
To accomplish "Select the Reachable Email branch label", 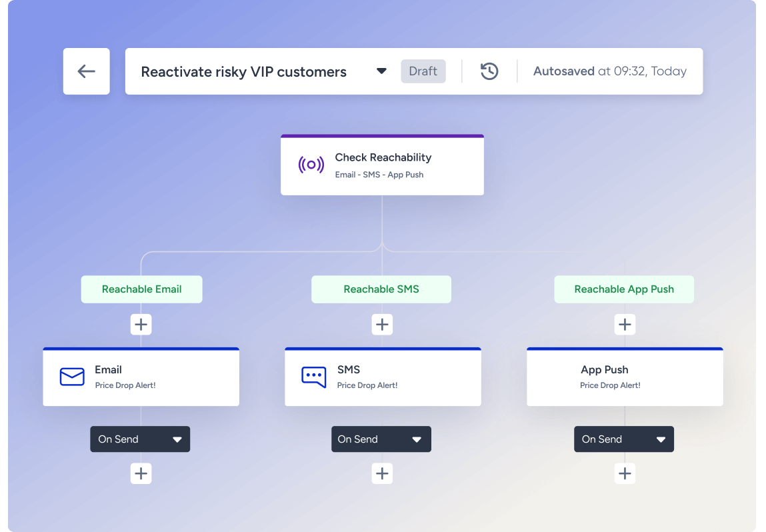I will [x=141, y=289].
